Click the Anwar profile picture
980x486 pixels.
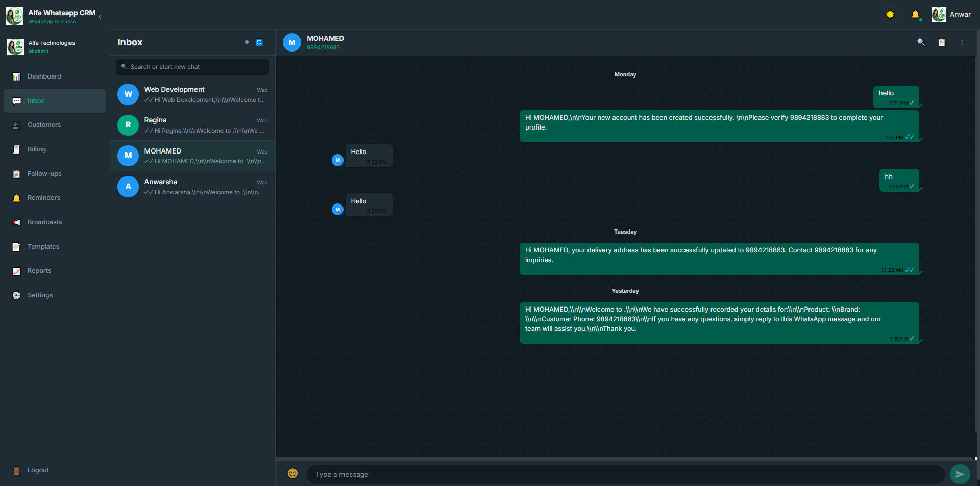[939, 15]
